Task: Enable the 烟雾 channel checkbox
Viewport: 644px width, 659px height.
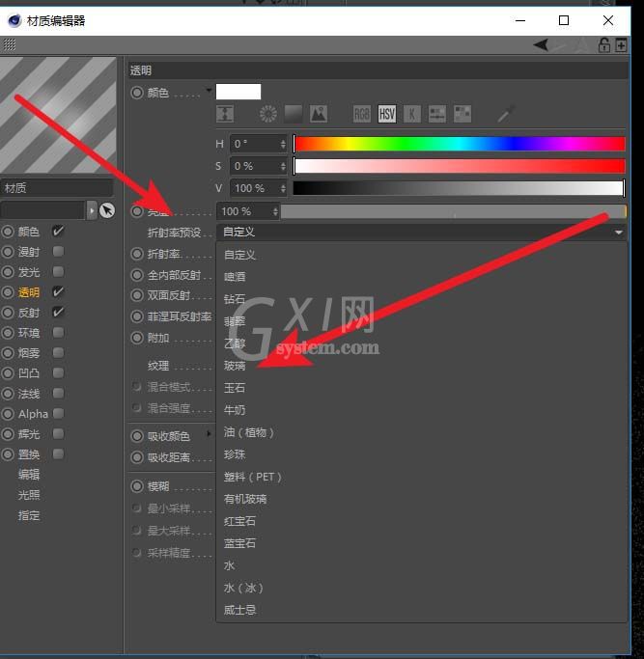Action: pos(58,352)
